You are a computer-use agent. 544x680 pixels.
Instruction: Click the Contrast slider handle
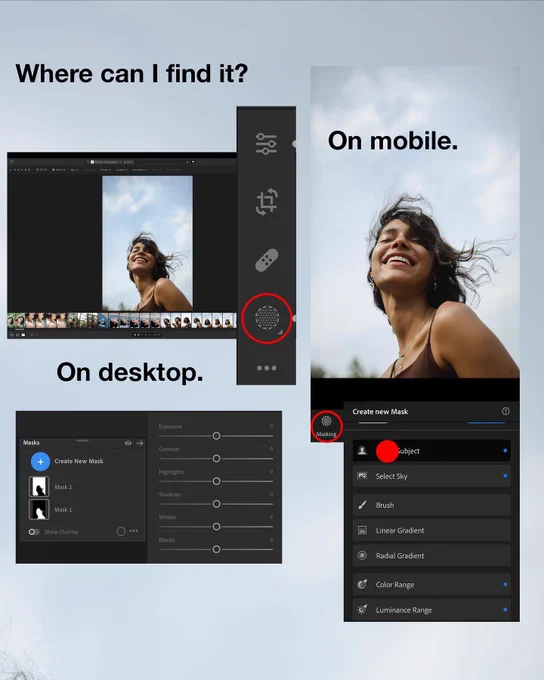coord(216,458)
